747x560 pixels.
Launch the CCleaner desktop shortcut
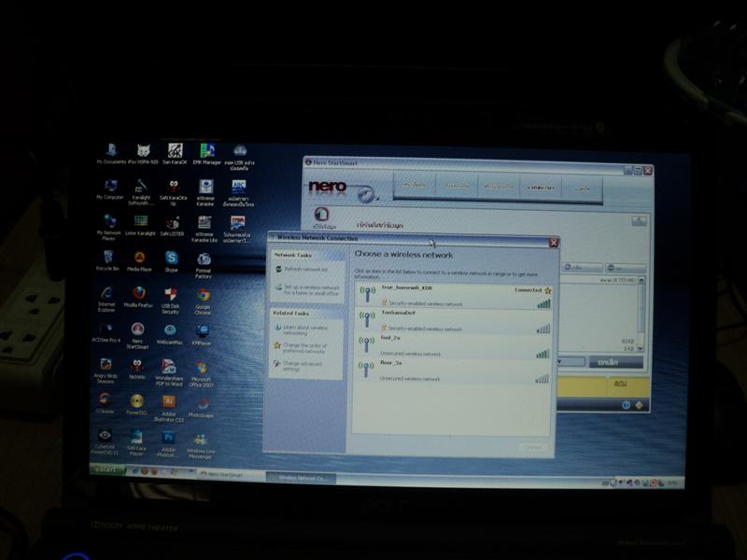point(105,400)
